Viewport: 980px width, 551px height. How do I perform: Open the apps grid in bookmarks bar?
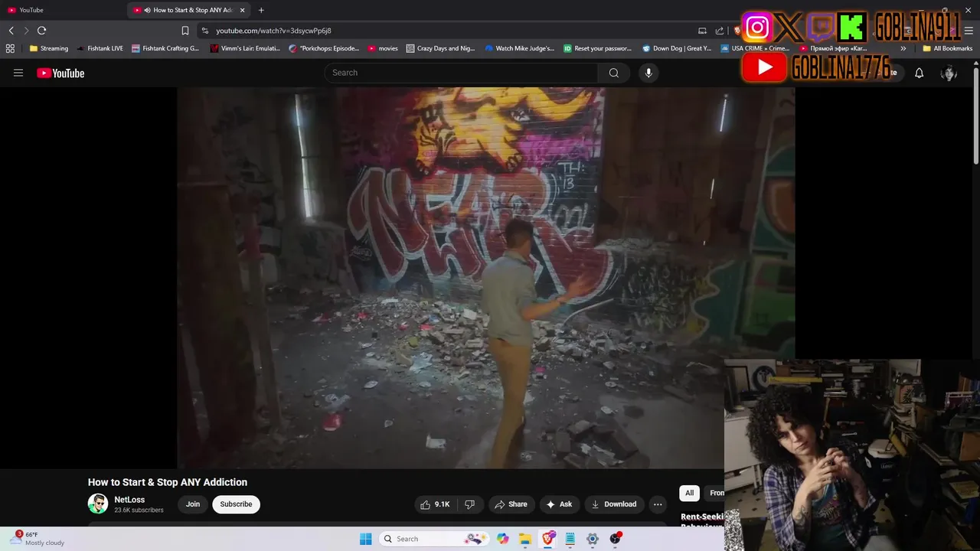[x=10, y=48]
